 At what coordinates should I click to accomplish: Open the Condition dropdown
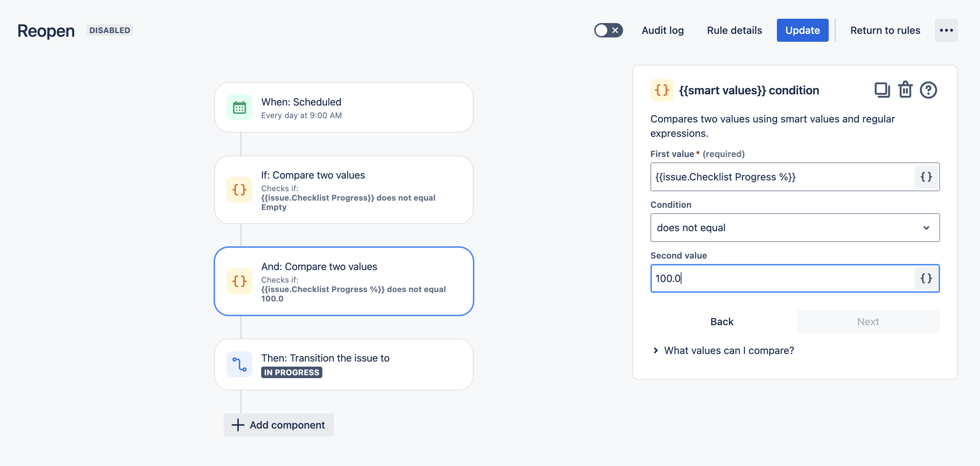(x=795, y=228)
